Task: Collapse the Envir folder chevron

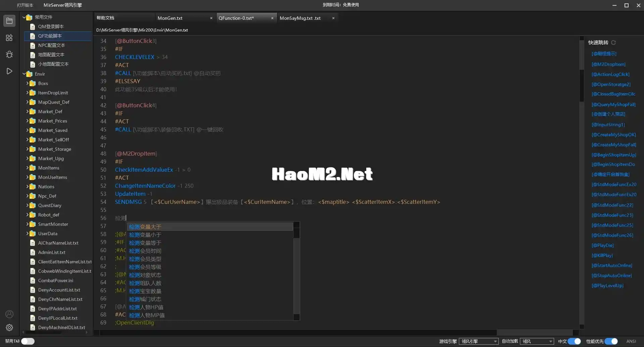Action: tap(24, 74)
